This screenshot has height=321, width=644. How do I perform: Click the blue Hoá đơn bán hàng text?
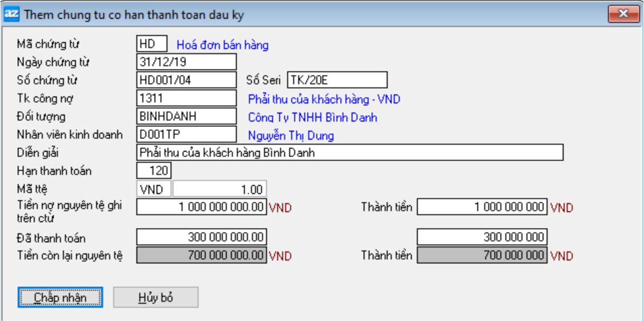[222, 45]
